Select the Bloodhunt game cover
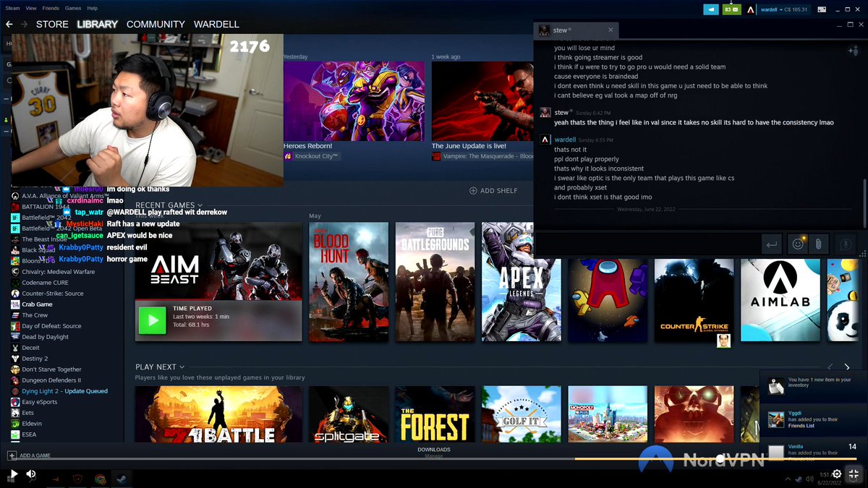Screen dimensions: 868x488 [x=349, y=281]
